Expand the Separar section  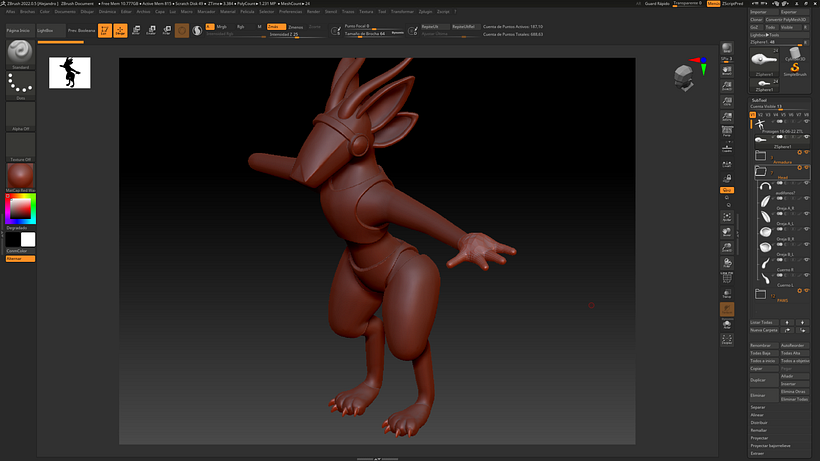click(x=758, y=407)
